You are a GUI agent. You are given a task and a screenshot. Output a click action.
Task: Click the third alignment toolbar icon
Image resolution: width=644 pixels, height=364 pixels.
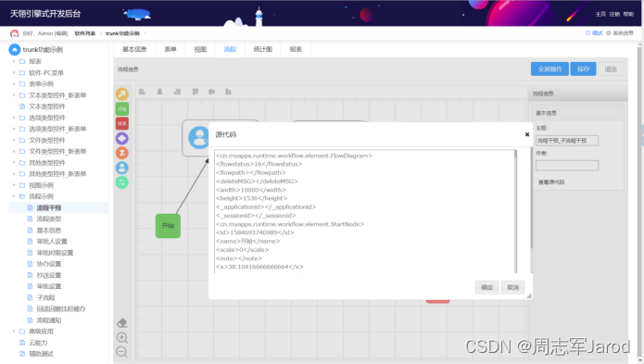click(177, 92)
